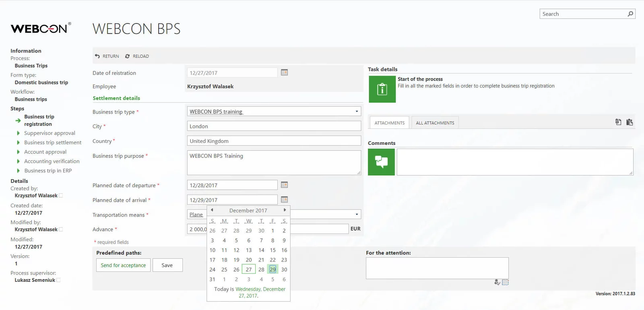Viewport: 644px width, 310px height.
Task: Click the Country field with United Kingdom
Action: (x=274, y=141)
